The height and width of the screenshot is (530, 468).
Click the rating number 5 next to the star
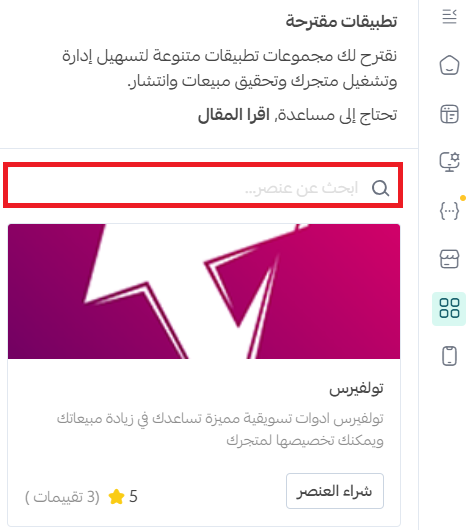[133, 497]
